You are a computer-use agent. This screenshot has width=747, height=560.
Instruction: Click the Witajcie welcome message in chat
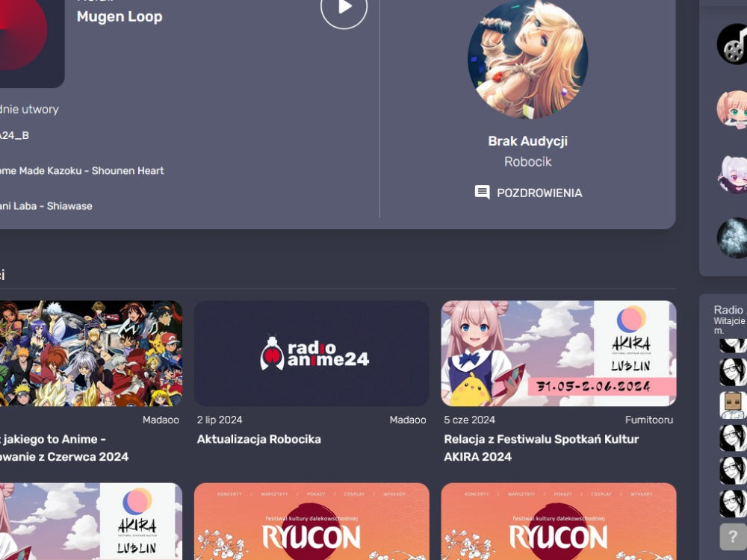point(729,326)
